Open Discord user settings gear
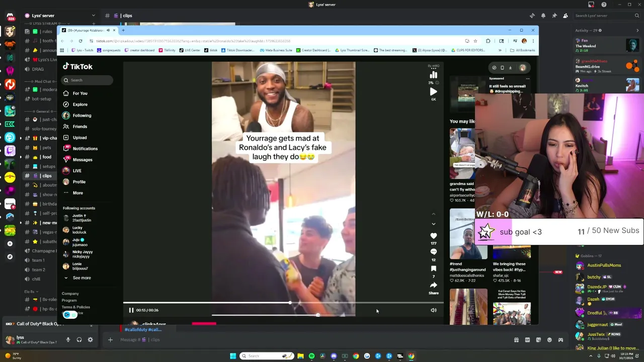 (90, 340)
